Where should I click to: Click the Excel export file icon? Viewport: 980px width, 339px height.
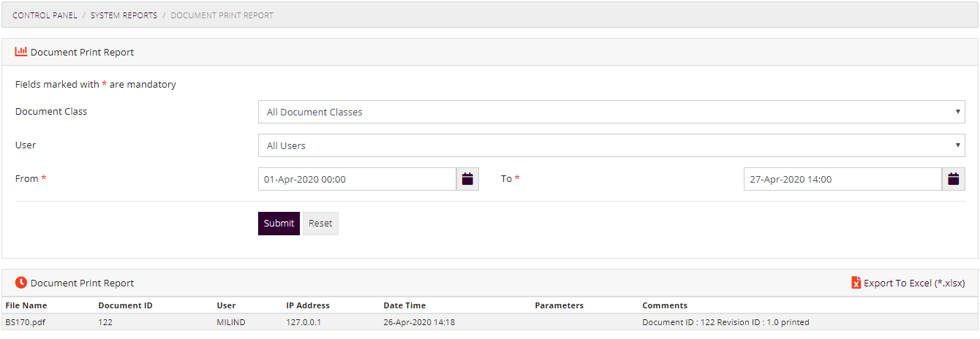856,283
